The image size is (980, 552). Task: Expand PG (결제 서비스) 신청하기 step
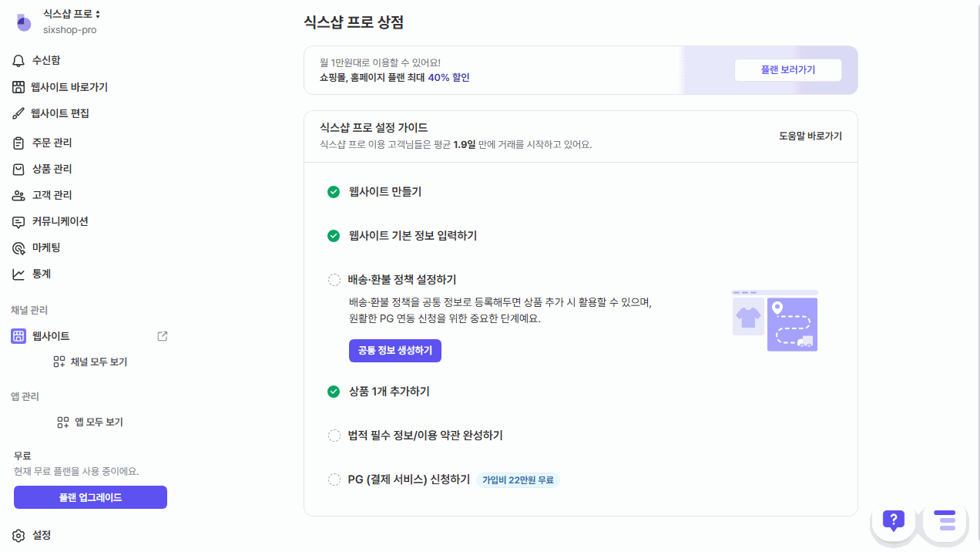409,480
